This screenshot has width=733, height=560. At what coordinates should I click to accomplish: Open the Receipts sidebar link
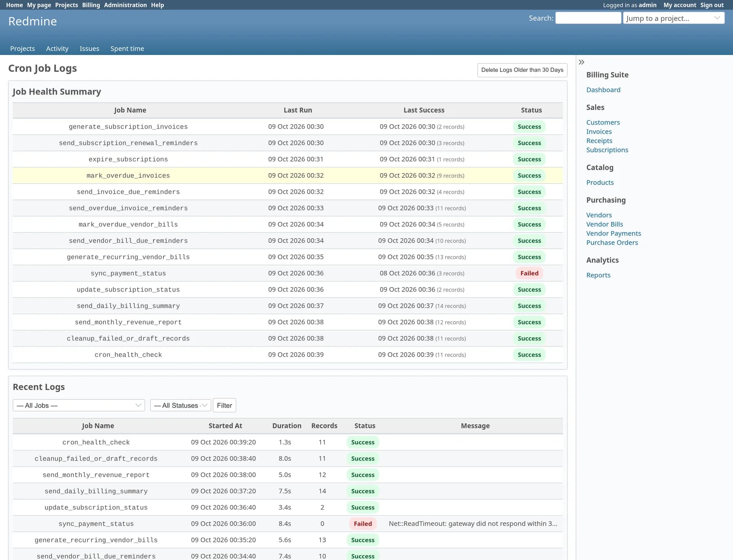(599, 141)
